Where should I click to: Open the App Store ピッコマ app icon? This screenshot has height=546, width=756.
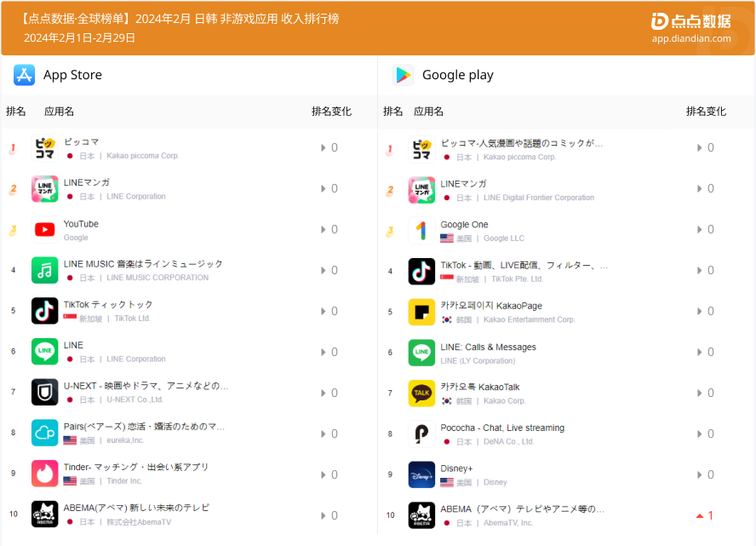(45, 148)
